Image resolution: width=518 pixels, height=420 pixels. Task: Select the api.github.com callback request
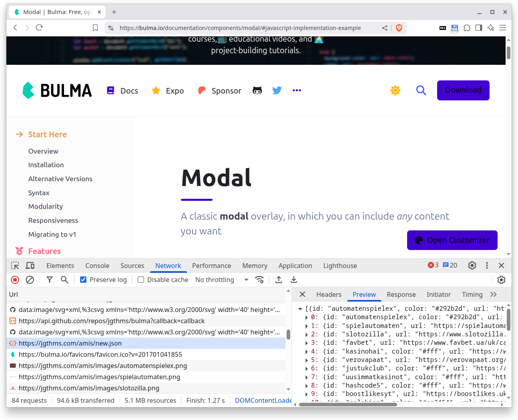pyautogui.click(x=146, y=321)
